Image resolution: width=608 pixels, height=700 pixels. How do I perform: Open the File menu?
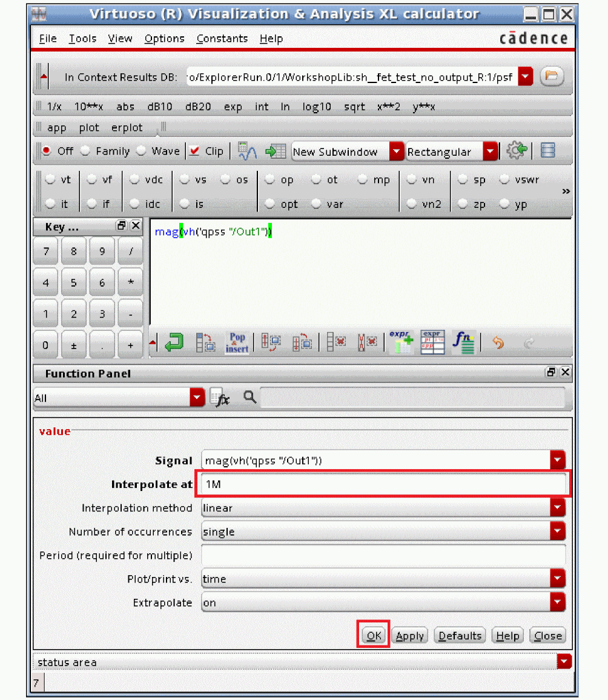tap(48, 39)
